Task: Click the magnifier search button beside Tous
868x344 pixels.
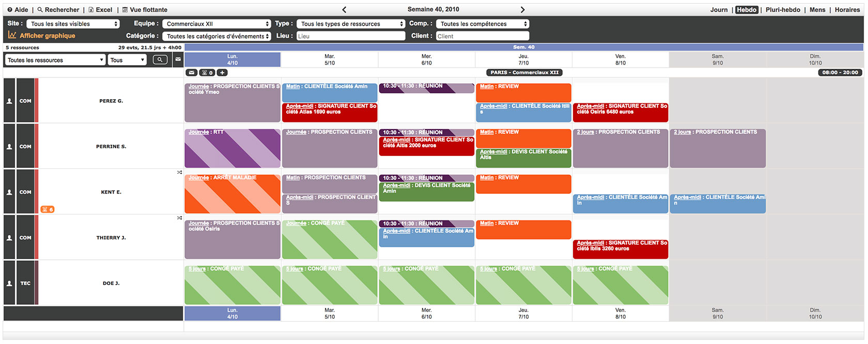Action: (x=160, y=60)
